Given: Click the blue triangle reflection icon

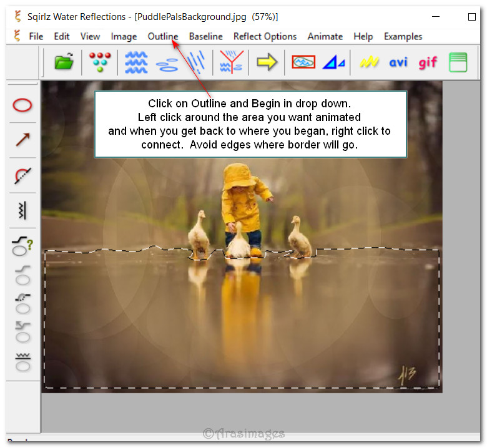Looking at the screenshot, I should [x=333, y=62].
